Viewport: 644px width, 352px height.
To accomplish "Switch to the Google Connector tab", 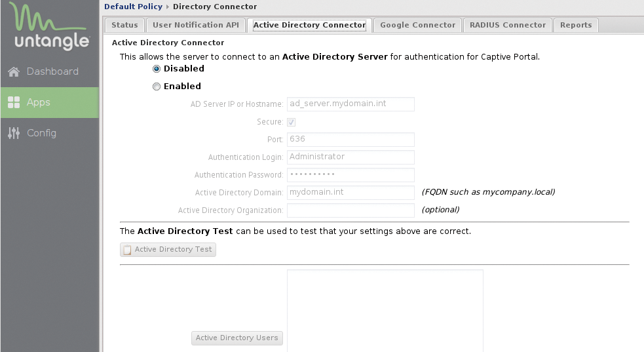I will 418,25.
